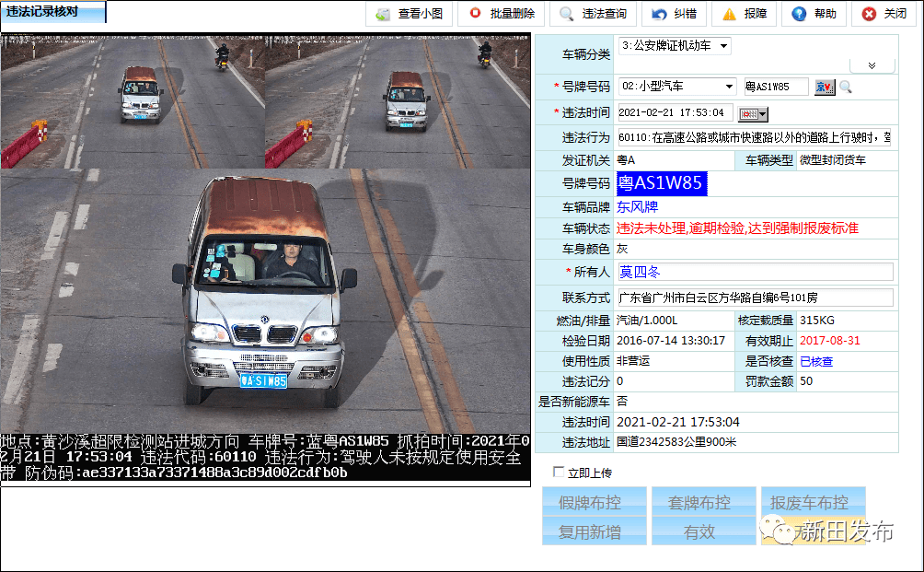Click the 批量删除 batch delete button
The width and height of the screenshot is (924, 572).
point(502,14)
